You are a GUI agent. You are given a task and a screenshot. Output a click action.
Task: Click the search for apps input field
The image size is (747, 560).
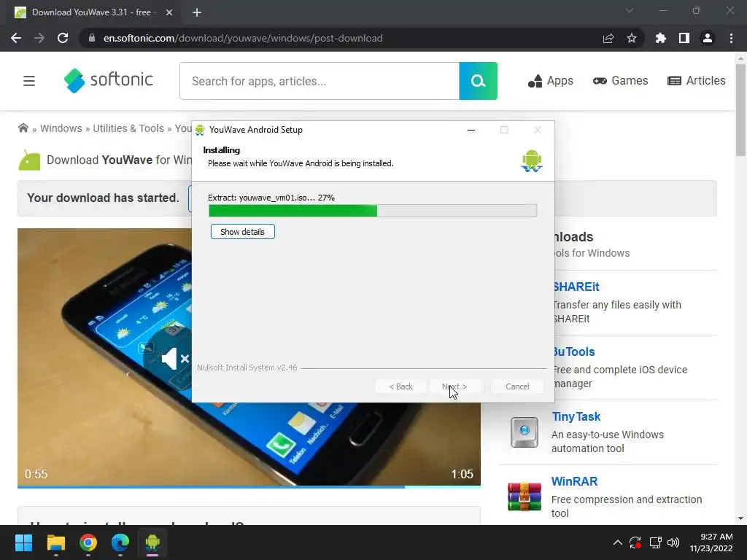[x=320, y=81]
